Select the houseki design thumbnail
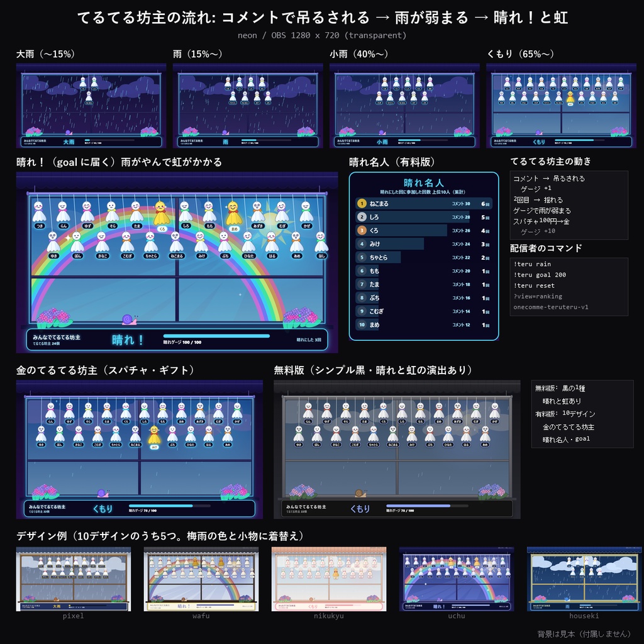This screenshot has height=644, width=644. tap(584, 579)
